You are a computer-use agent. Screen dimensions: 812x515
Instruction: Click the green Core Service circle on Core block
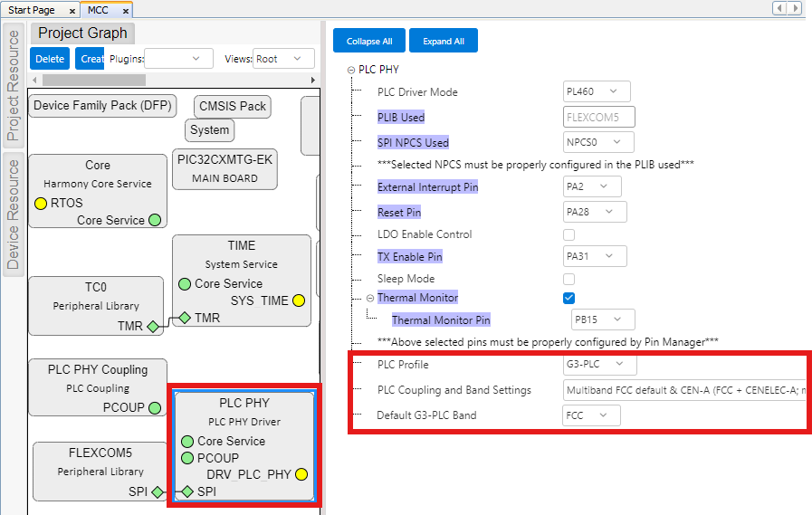(x=155, y=220)
